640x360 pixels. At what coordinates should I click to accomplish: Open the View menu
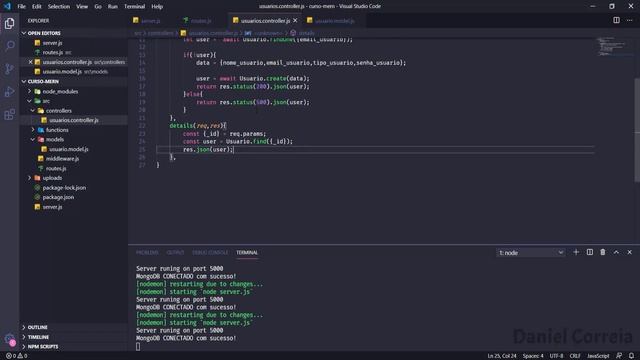coord(82,7)
